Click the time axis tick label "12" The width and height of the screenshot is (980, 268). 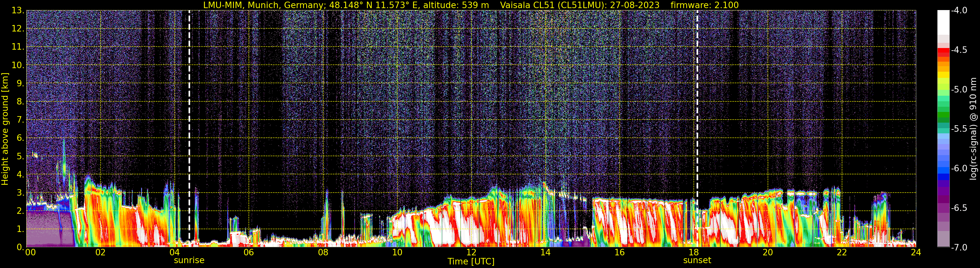(471, 252)
